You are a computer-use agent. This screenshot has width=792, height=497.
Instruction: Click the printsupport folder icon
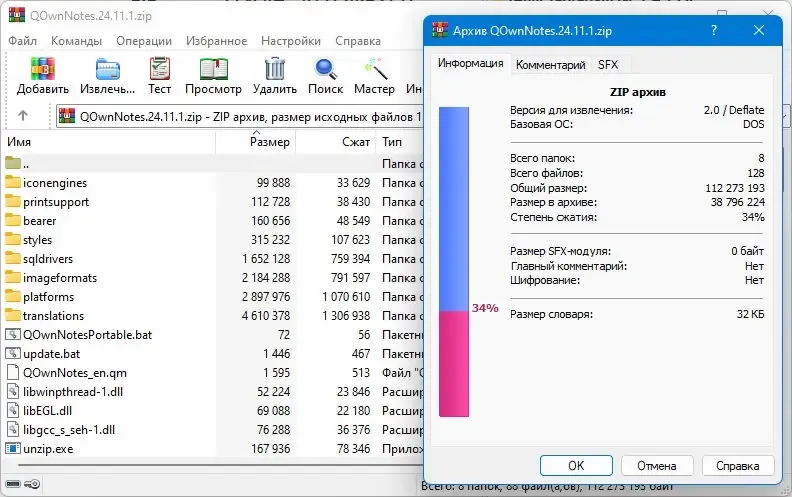pyautogui.click(x=13, y=202)
